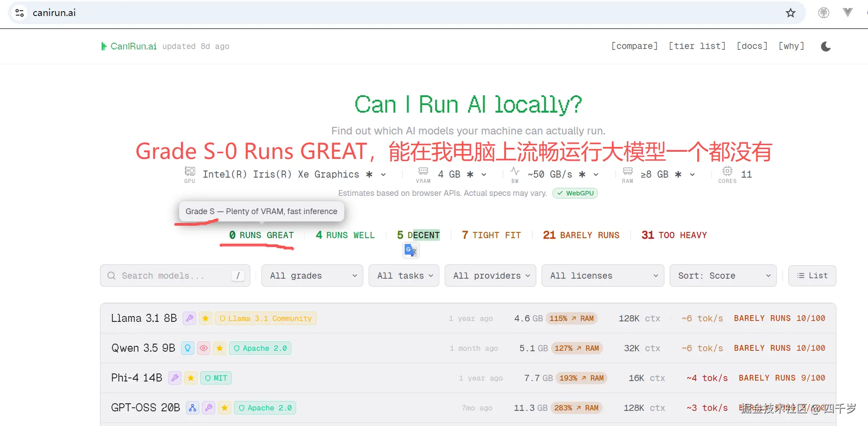The image size is (868, 426).
Task: Click the BW waveform icon
Action: pyautogui.click(x=515, y=171)
